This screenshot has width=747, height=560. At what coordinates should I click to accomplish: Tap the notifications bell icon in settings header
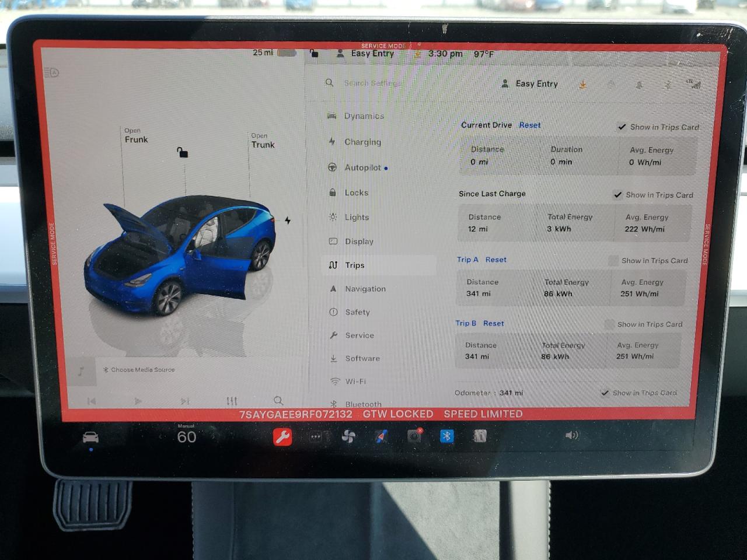(x=639, y=85)
